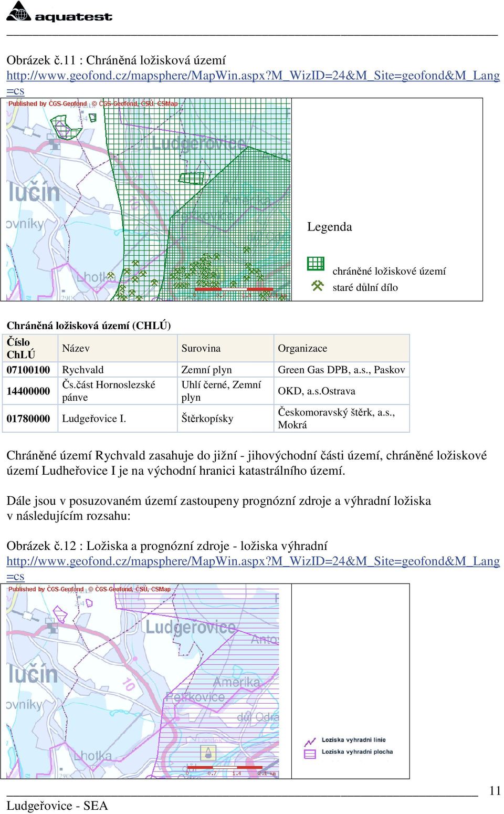Select the paragraph starting 'Dále jsou v posuzovaném území'
504x814 pixels.
coord(219,508)
